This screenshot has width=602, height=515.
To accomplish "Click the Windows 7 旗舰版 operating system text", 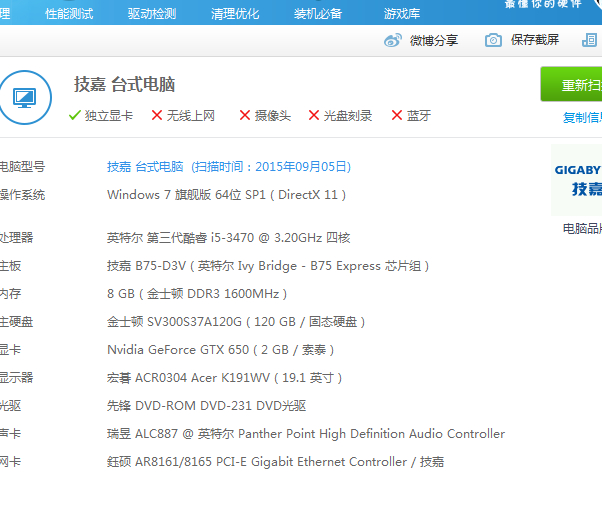I will [227, 195].
